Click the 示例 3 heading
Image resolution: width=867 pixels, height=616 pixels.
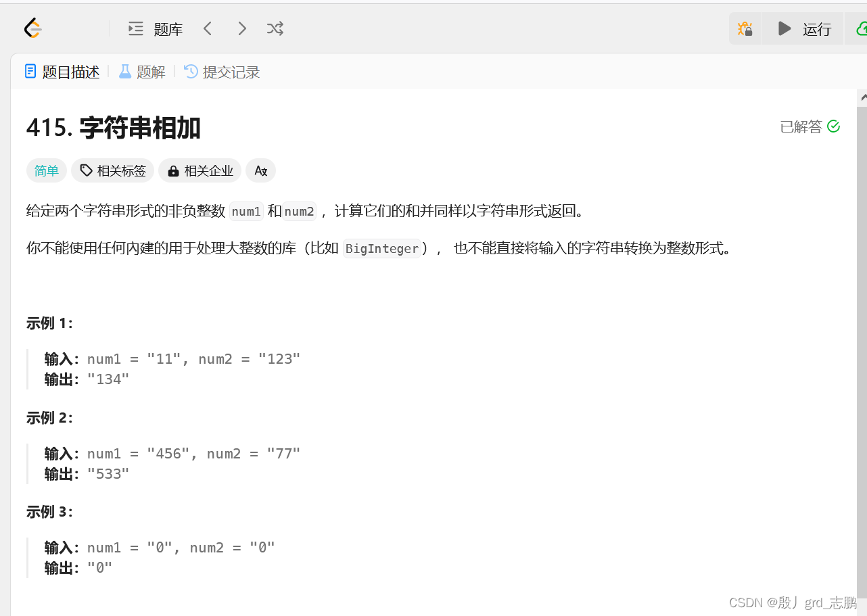click(49, 512)
